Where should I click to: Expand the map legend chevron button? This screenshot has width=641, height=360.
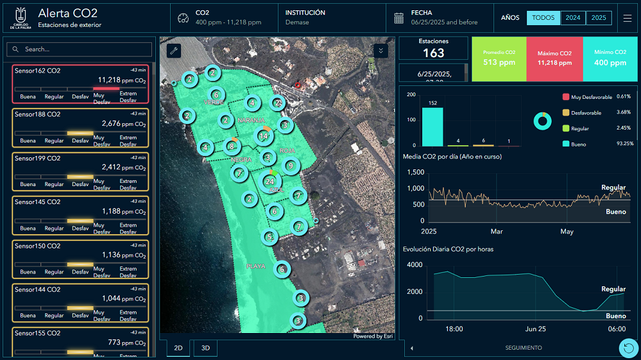pyautogui.click(x=381, y=51)
